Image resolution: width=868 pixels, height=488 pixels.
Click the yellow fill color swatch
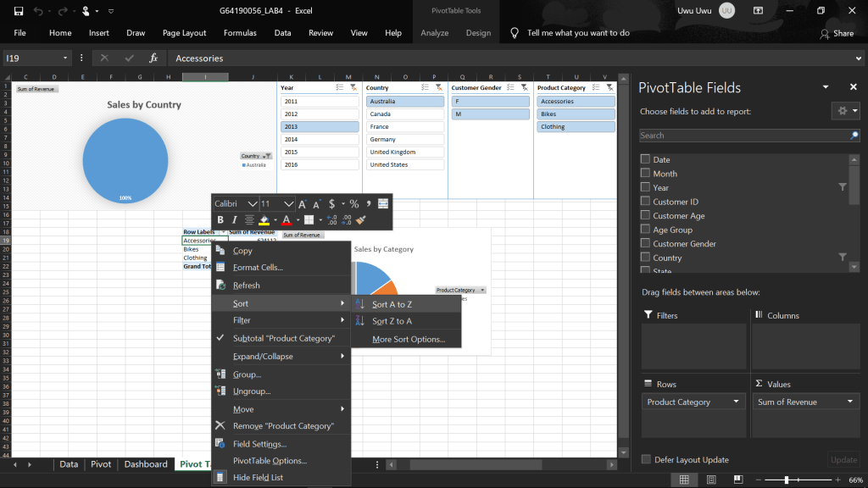click(x=264, y=219)
